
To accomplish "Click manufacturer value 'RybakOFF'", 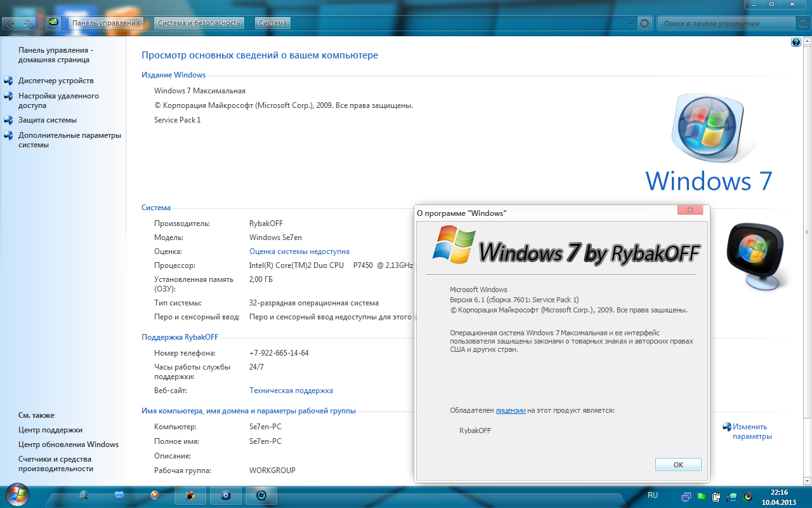I will click(x=266, y=224).
